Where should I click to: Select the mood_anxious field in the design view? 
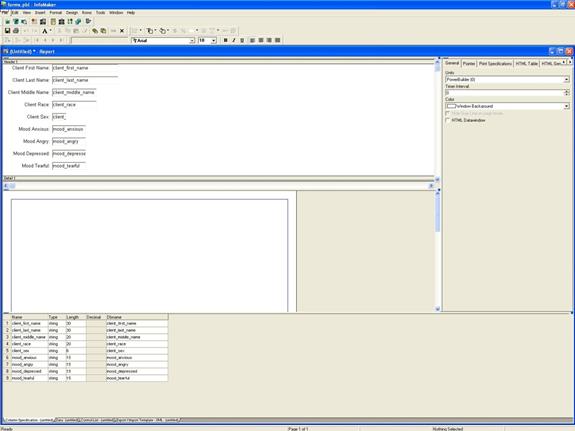coord(69,129)
